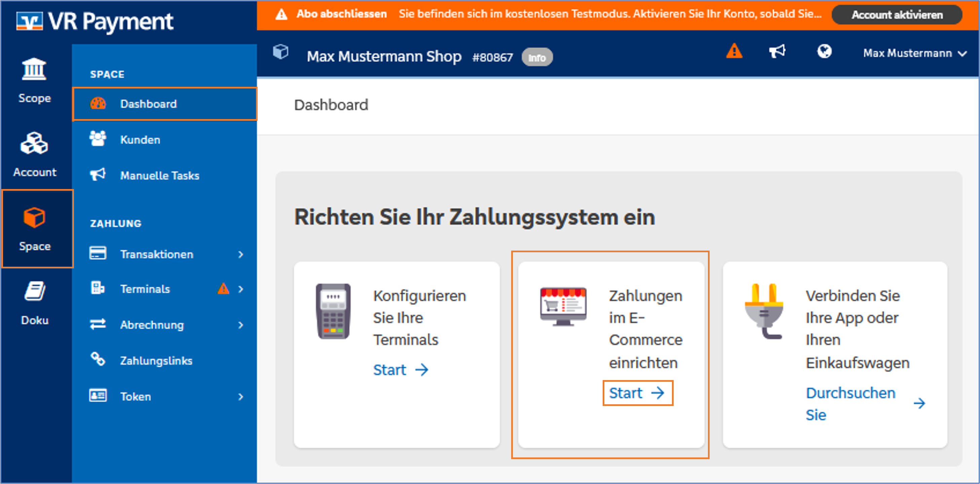980x484 pixels.
Task: Click the Durchsuchen Sie link
Action: (850, 404)
